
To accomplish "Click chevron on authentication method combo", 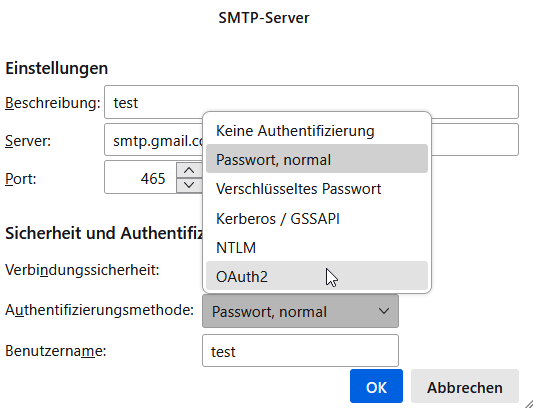I will (x=384, y=311).
